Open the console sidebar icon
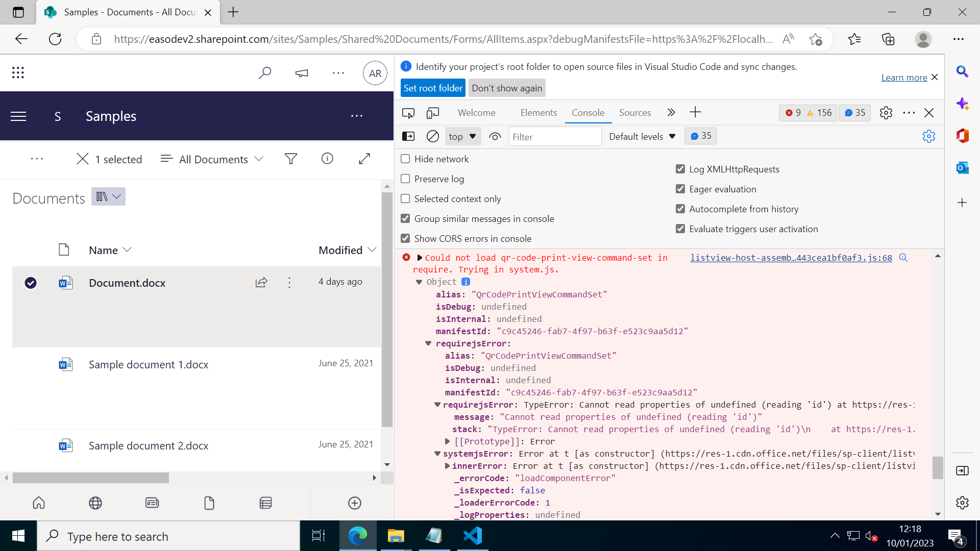980x551 pixels. pos(409,136)
